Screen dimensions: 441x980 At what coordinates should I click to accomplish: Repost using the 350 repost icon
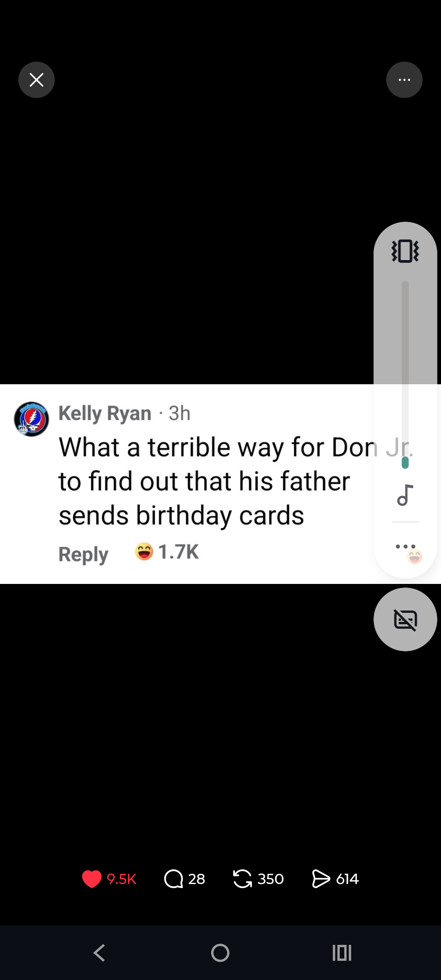[x=243, y=879]
